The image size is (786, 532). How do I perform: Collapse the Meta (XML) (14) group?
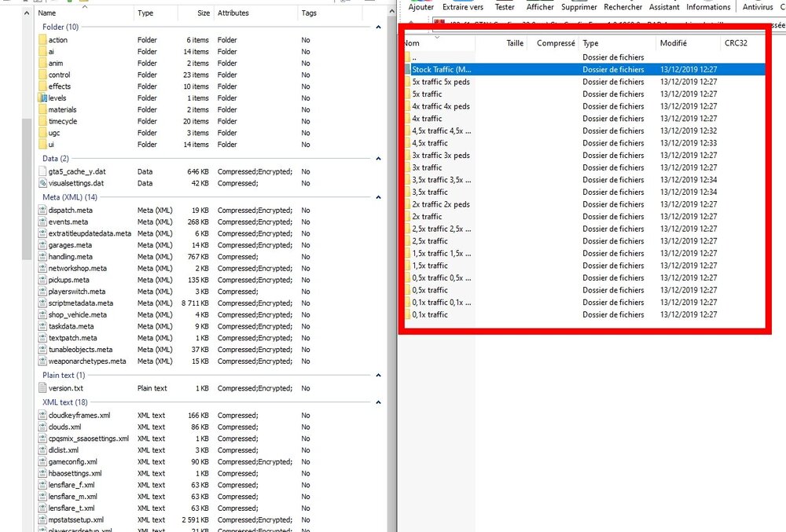click(x=379, y=197)
